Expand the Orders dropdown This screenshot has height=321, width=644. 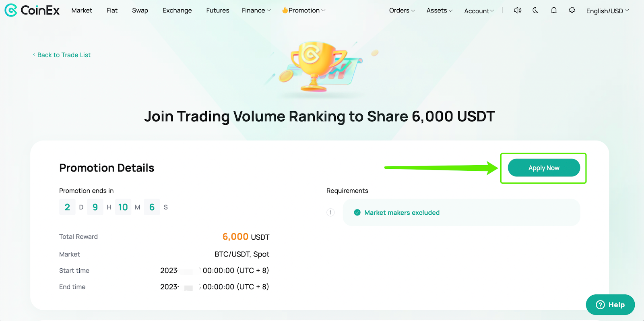(x=402, y=10)
